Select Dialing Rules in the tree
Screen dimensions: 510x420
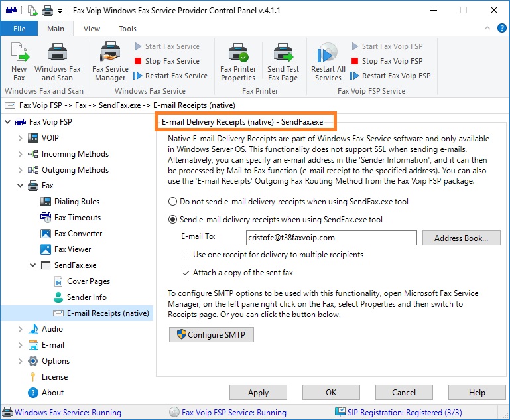point(76,202)
